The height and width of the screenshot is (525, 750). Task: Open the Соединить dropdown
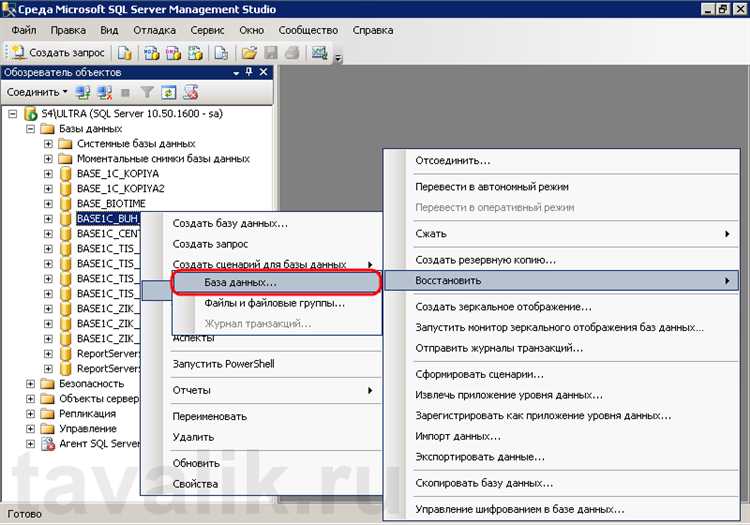[38, 92]
